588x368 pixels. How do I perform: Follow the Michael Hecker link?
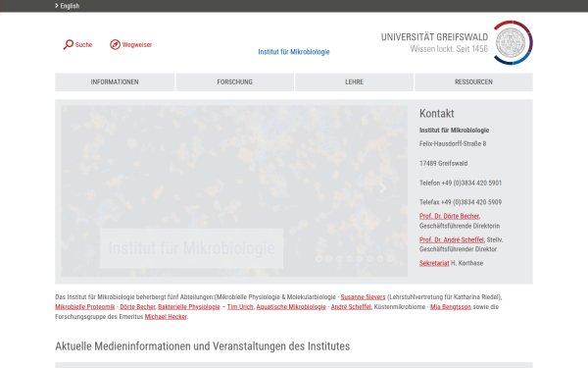pyautogui.click(x=166, y=317)
